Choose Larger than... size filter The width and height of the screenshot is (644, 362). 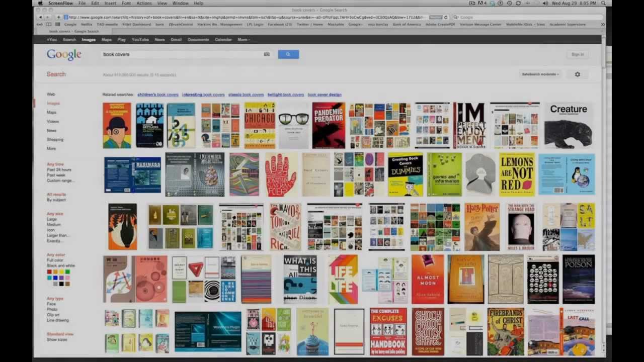click(x=58, y=235)
